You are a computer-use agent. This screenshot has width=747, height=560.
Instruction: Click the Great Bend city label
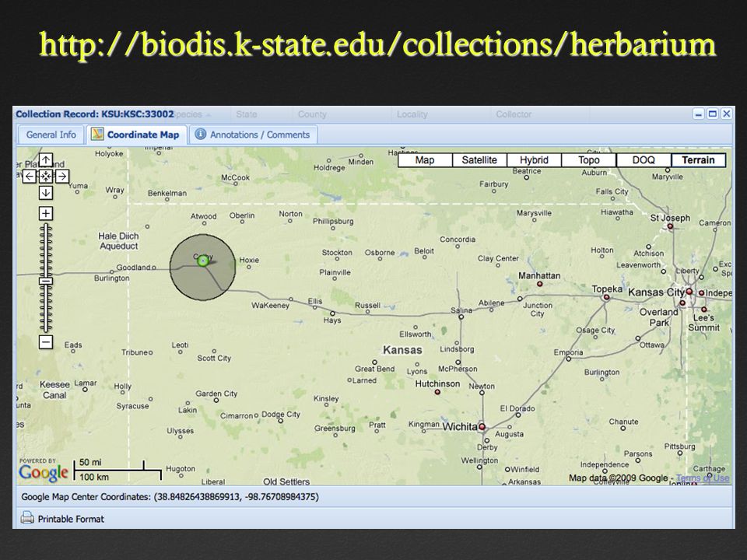coord(374,369)
